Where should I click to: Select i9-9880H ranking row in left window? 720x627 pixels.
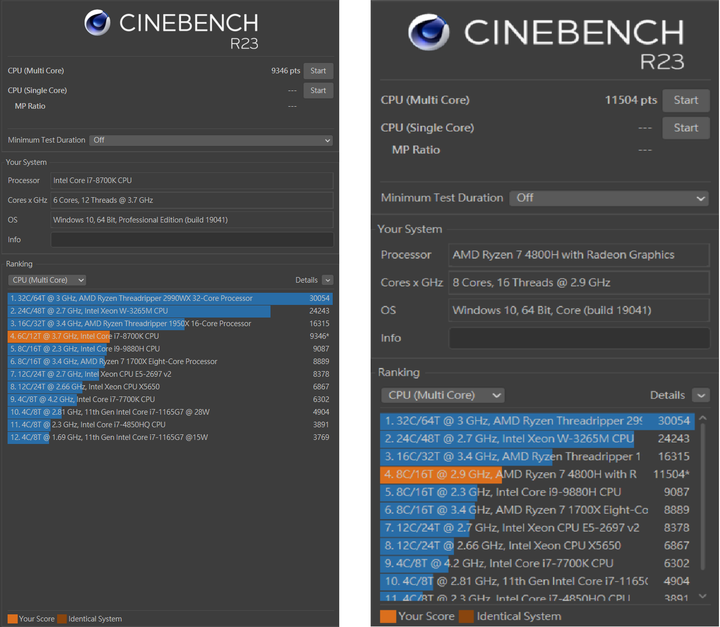click(170, 349)
